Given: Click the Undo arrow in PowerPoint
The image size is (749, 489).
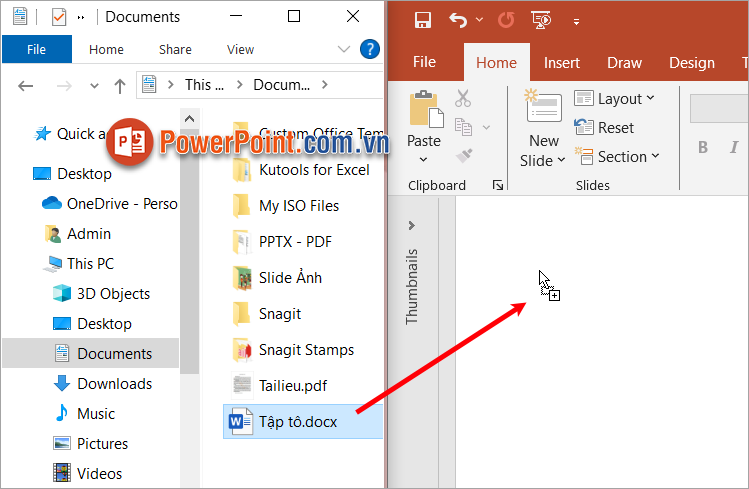Looking at the screenshot, I should tap(458, 20).
